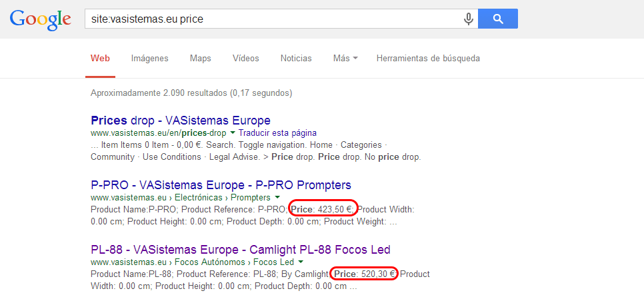Expand the arrow next to Focos Led breadcrumb
The width and height of the screenshot is (644, 301).
tap(301, 262)
